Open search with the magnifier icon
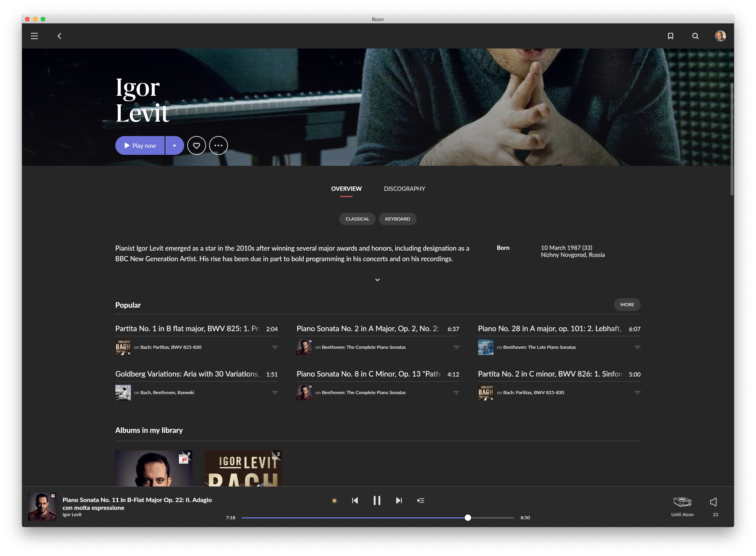Image resolution: width=756 pixels, height=556 pixels. click(695, 36)
